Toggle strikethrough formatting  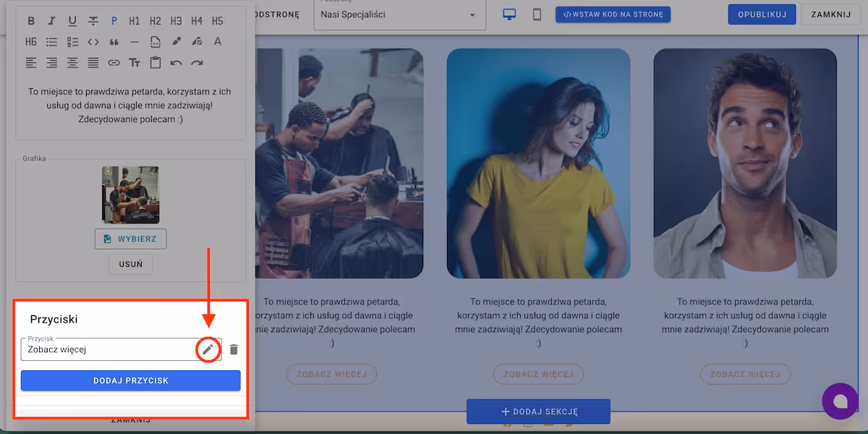[93, 21]
